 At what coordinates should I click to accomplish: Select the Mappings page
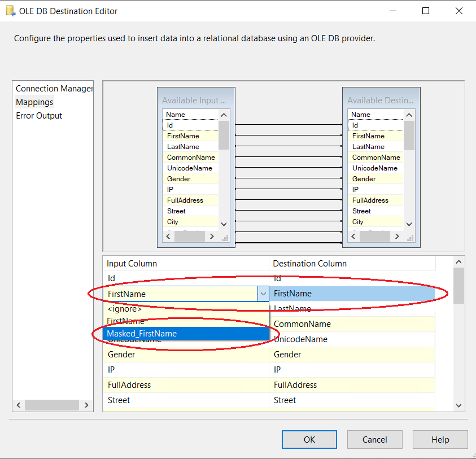click(34, 102)
